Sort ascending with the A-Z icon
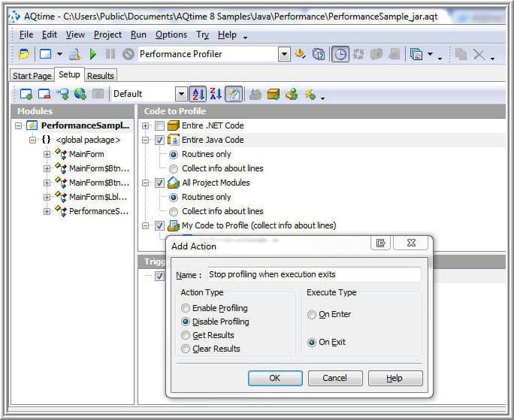This screenshot has width=514, height=420. (x=198, y=94)
